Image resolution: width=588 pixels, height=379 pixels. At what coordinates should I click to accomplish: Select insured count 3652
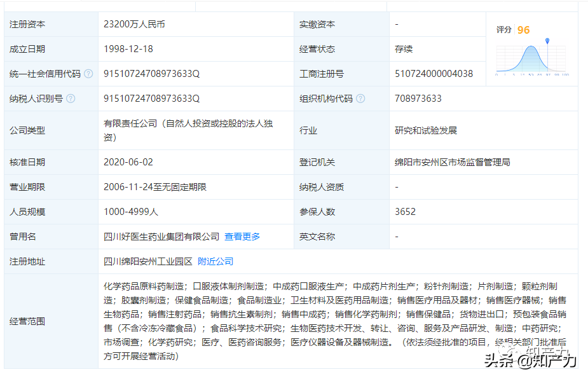pyautogui.click(x=405, y=212)
